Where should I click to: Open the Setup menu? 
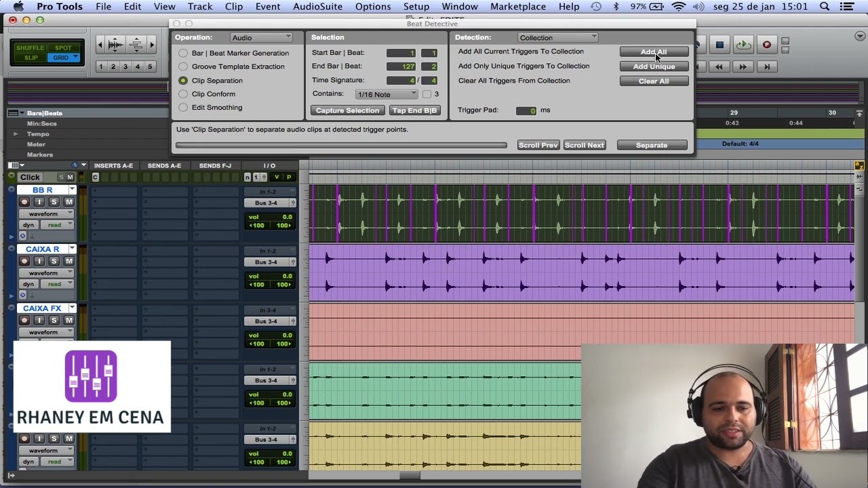point(416,7)
